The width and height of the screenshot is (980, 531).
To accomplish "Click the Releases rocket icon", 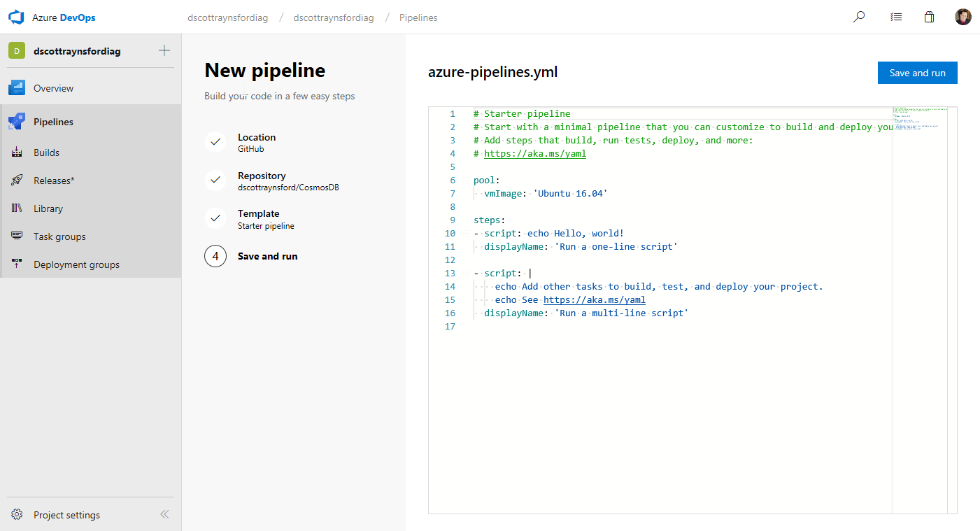I will click(17, 180).
